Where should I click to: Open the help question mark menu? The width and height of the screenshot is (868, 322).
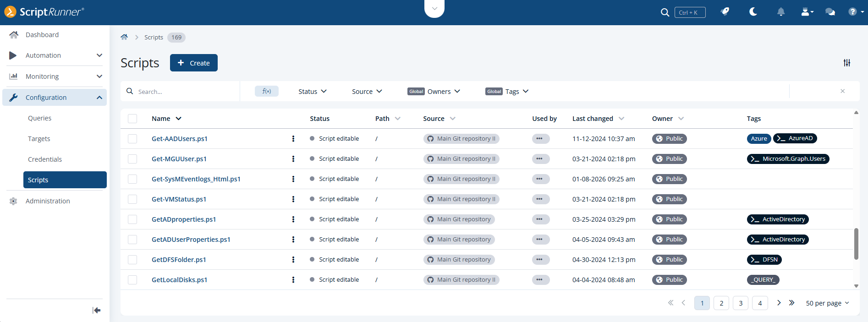856,12
